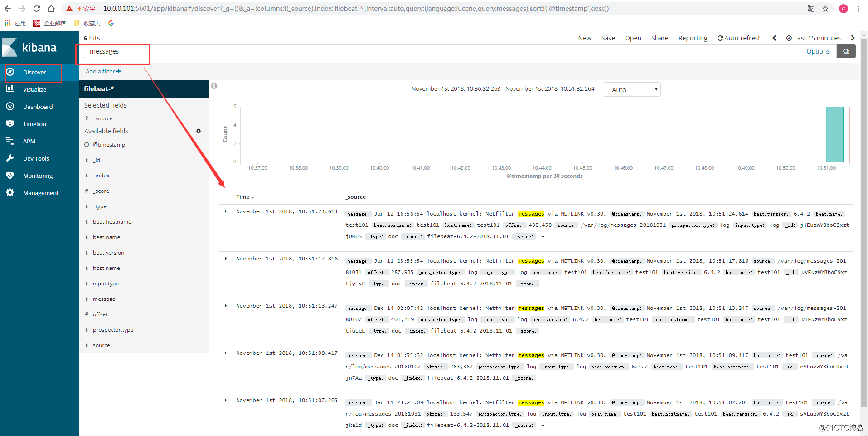Viewport: 868px width, 436px height.
Task: Expand the 10:51:13.247 log row
Action: (226, 306)
